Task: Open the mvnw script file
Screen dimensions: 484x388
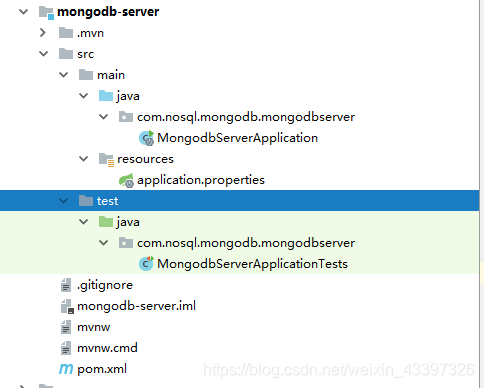Action: pyautogui.click(x=93, y=327)
